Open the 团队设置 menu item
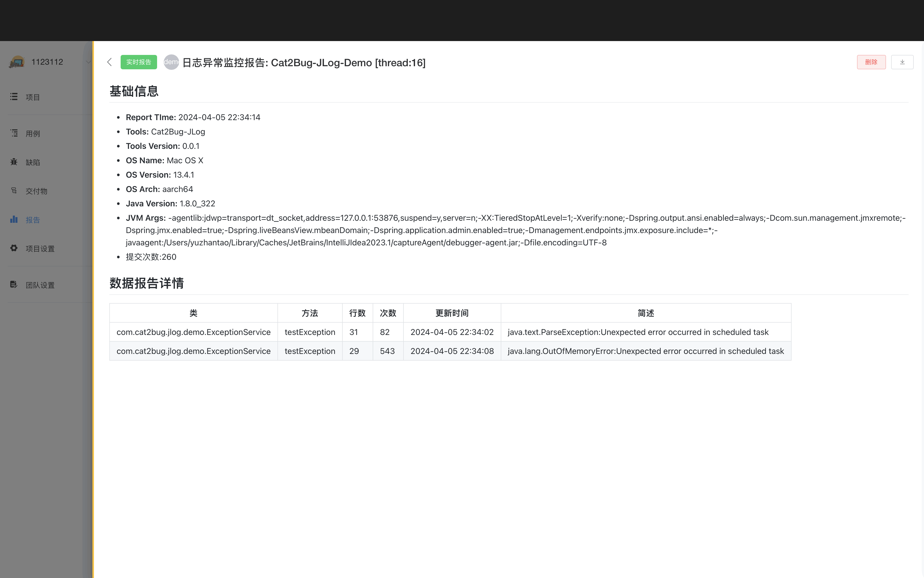924x578 pixels. coord(40,285)
